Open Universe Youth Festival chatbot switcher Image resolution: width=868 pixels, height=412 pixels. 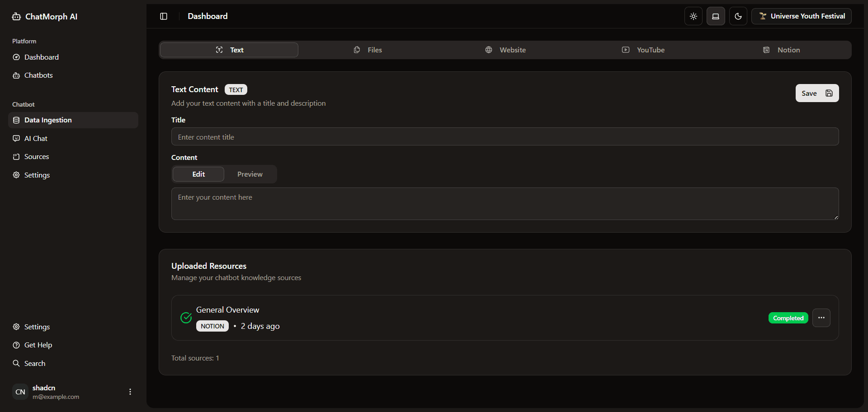[801, 16]
